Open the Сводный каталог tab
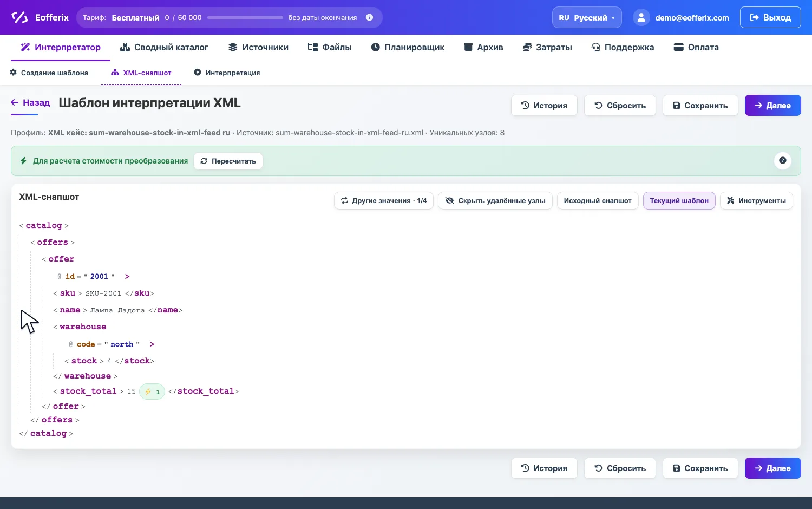Viewport: 812px width, 509px height. 164,47
